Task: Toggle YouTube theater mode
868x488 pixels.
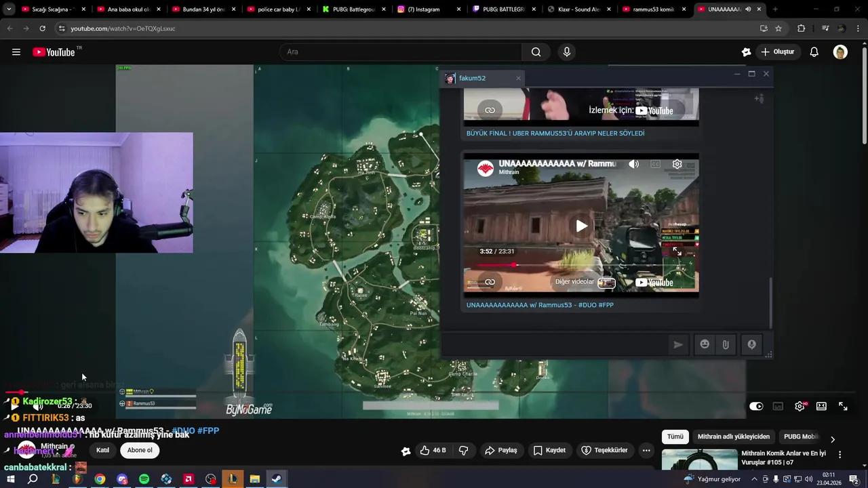Action: tap(821, 406)
